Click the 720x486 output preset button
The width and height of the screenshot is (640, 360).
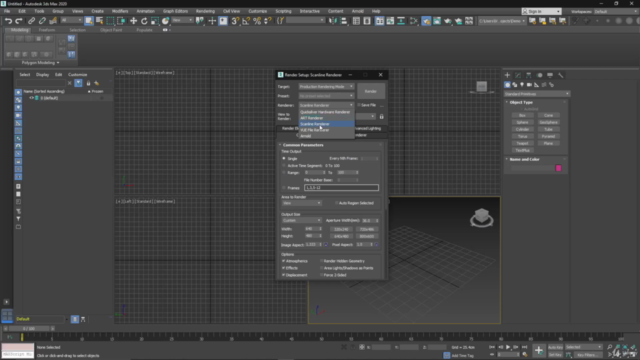pos(367,229)
